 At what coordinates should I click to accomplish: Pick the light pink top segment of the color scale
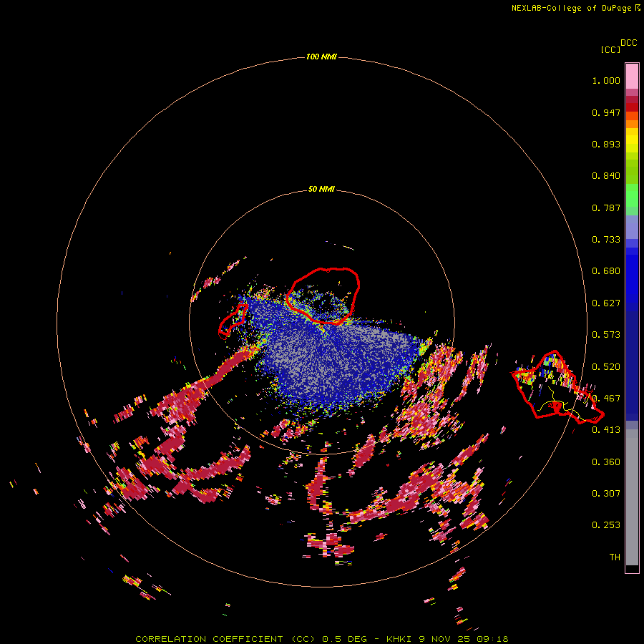pyautogui.click(x=632, y=76)
